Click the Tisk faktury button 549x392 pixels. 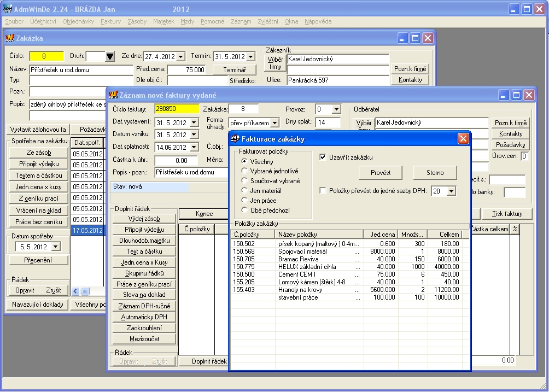point(507,214)
